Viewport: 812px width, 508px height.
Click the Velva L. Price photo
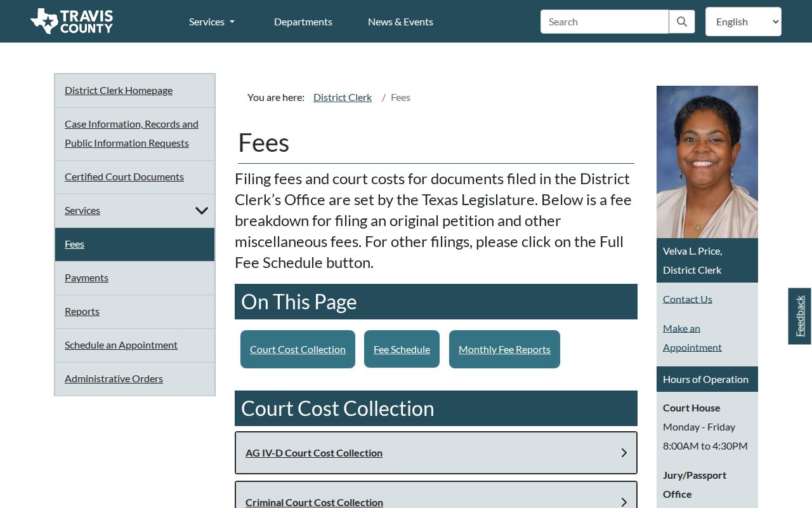pyautogui.click(x=707, y=162)
